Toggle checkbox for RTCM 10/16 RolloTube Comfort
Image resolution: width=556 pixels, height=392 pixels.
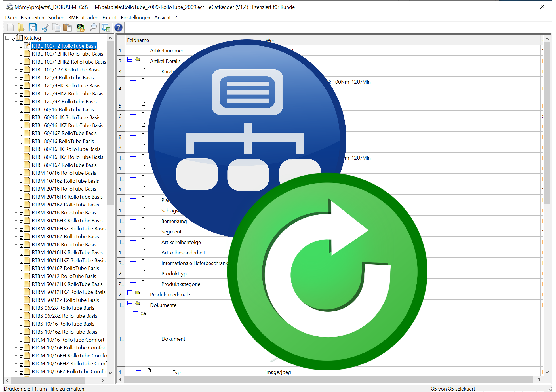coord(21,341)
